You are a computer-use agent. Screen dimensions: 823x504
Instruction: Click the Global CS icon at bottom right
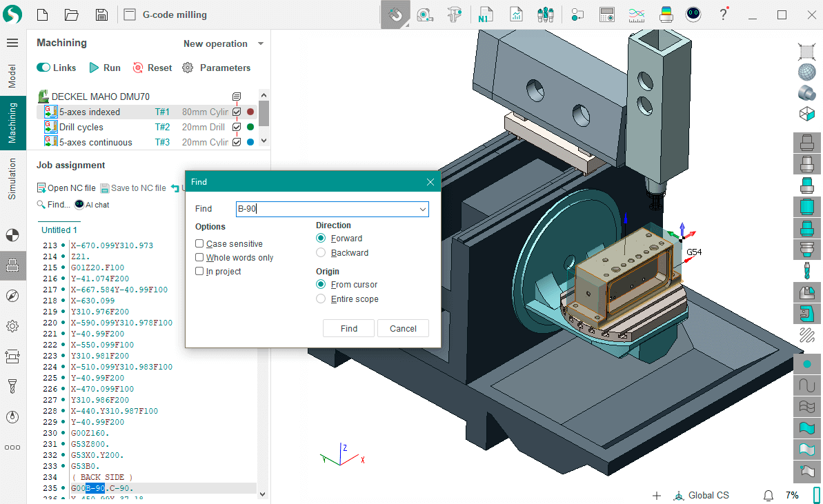point(680,495)
